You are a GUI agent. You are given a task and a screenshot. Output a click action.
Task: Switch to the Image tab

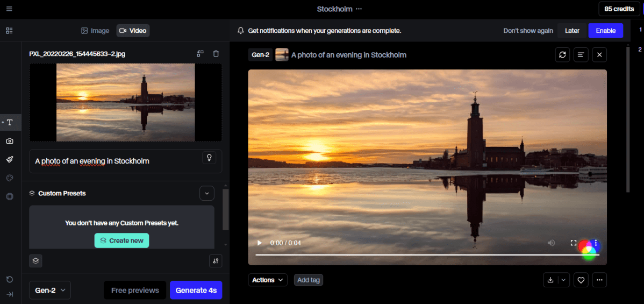95,31
